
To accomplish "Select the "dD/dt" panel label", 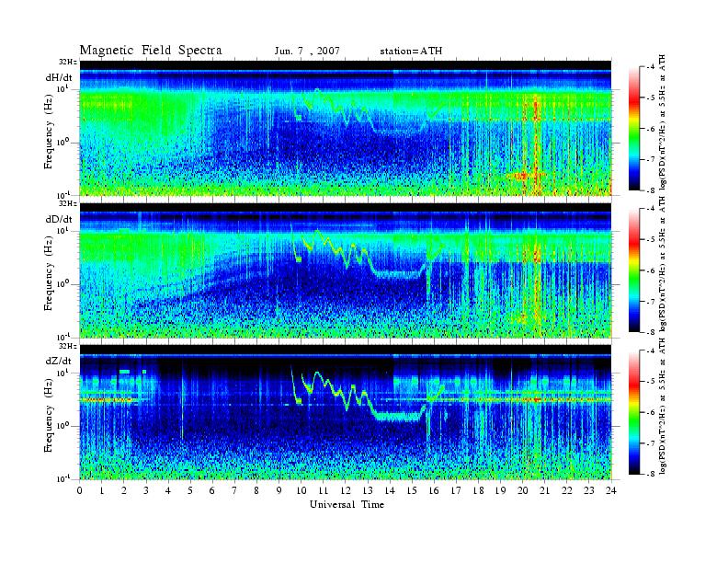I will [x=59, y=219].
